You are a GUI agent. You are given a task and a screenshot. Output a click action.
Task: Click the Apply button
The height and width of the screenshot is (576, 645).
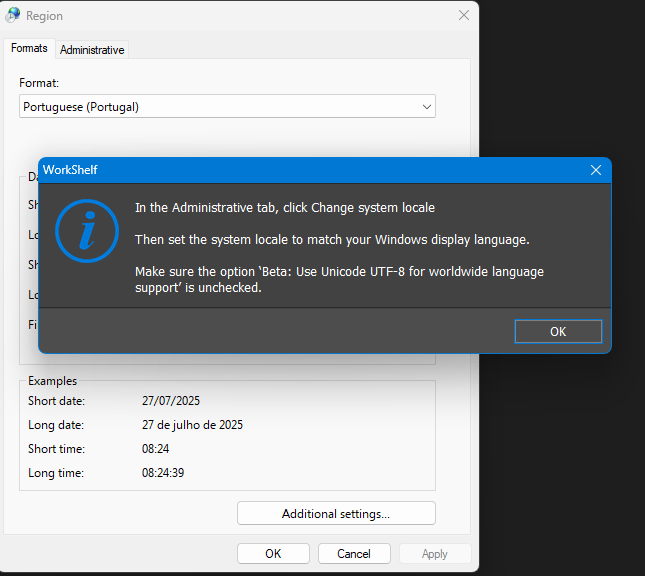point(435,553)
